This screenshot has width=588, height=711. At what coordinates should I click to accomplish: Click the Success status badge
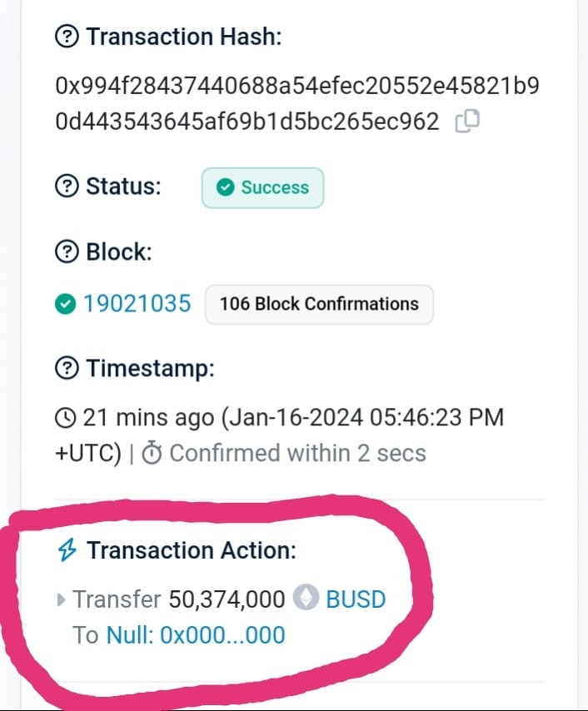[262, 187]
